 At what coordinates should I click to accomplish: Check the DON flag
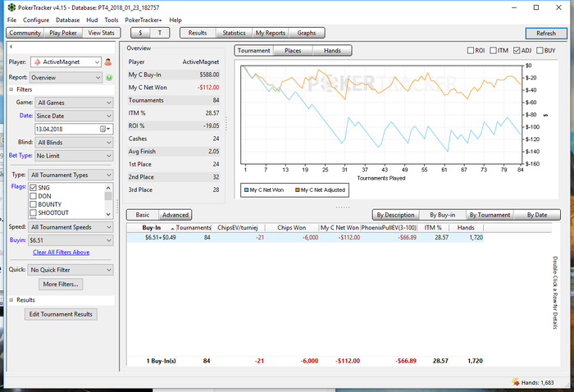tap(34, 196)
